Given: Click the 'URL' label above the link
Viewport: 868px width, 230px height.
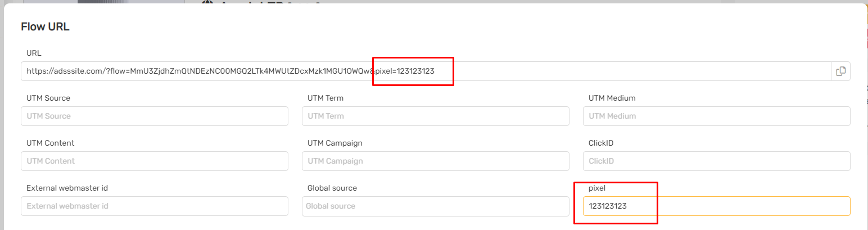Looking at the screenshot, I should point(34,53).
